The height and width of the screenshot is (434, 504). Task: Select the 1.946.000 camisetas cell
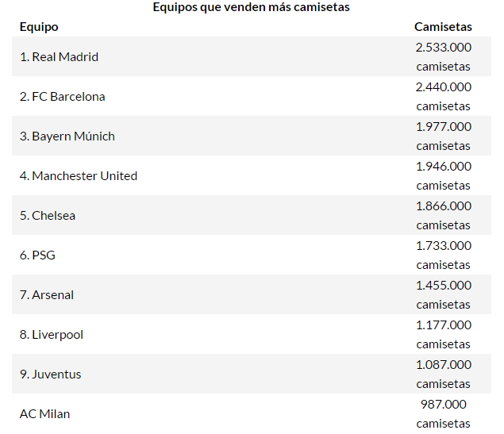tap(443, 176)
